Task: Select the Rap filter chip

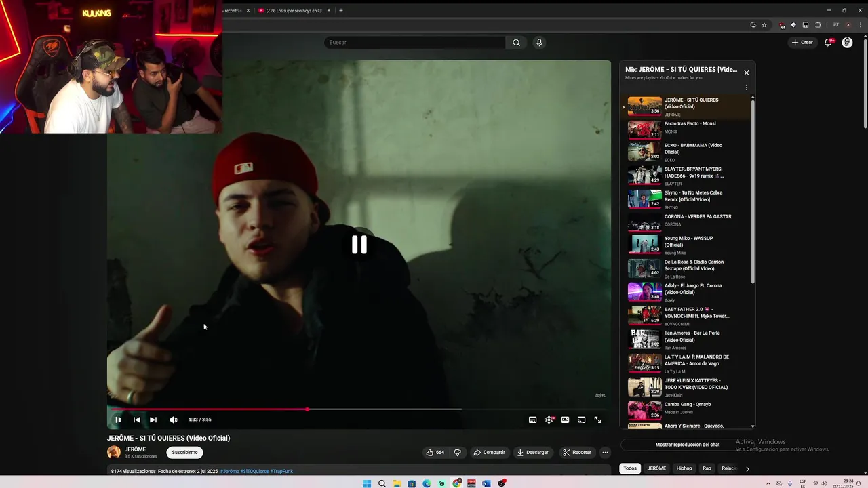Action: tap(707, 468)
